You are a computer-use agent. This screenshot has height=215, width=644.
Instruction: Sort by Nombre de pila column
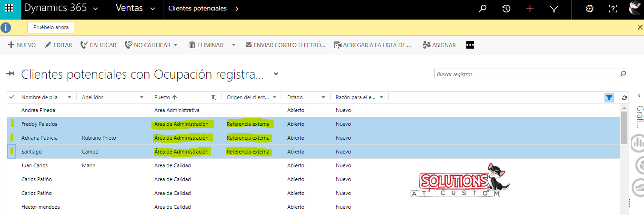point(40,97)
